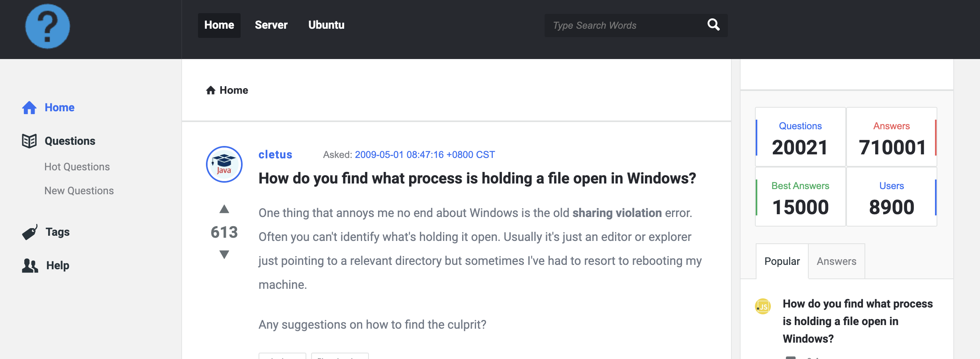Switch to the Answers tab in right panel
This screenshot has height=359, width=980.
[x=836, y=261]
